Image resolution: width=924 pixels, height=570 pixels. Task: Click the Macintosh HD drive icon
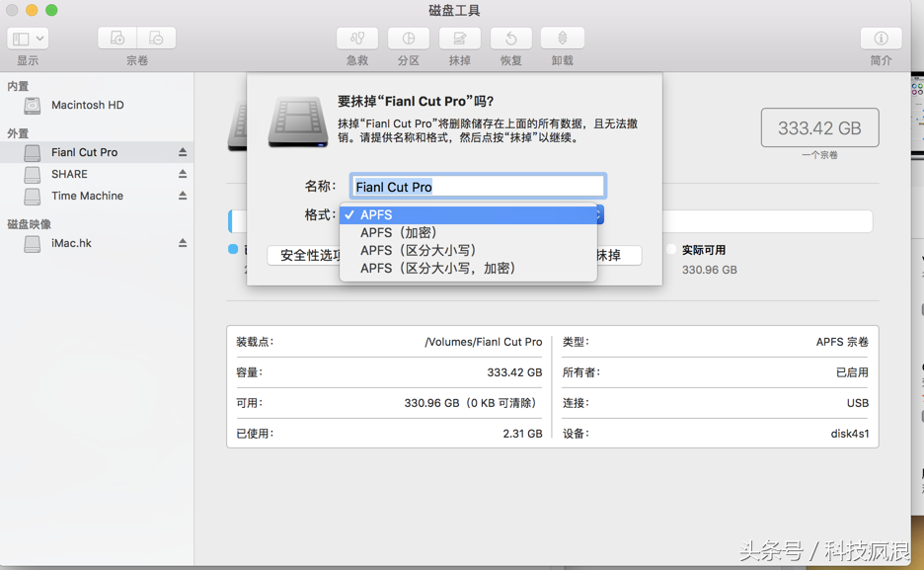(x=33, y=106)
